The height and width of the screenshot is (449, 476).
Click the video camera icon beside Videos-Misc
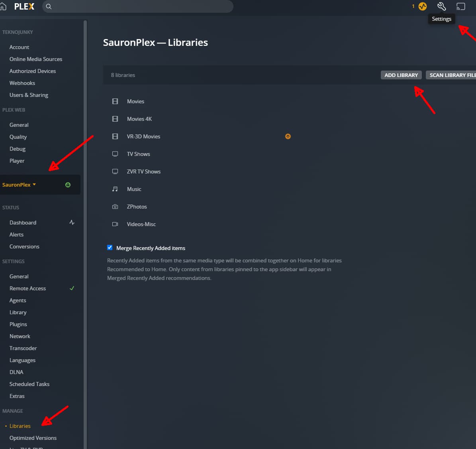pos(115,224)
